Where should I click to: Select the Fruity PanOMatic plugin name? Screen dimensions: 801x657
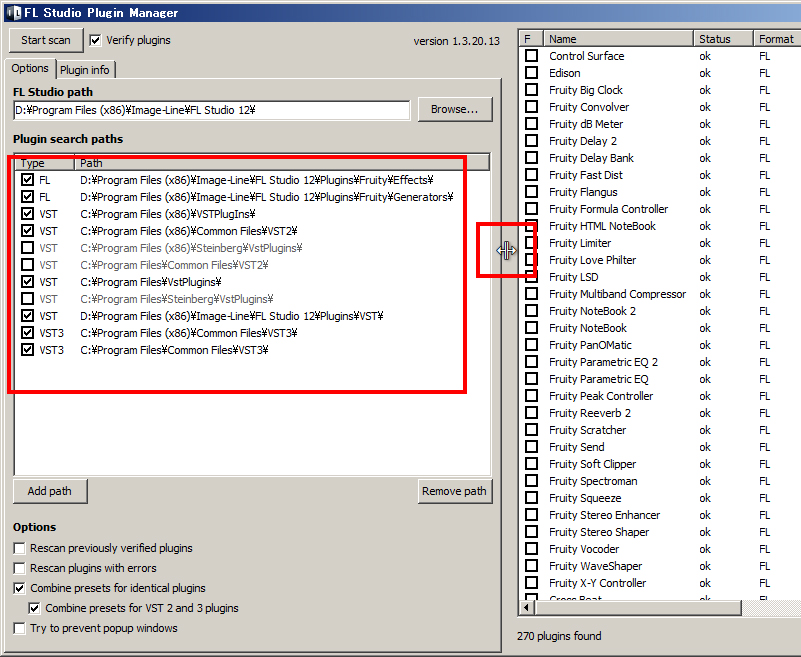pos(590,345)
